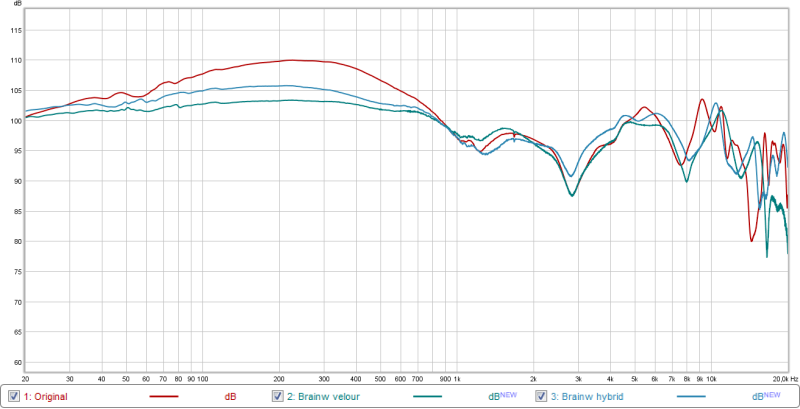Disable the '3: Brainw hybrid' checkbox
Viewport: 800px width, 409px height.
click(543, 396)
